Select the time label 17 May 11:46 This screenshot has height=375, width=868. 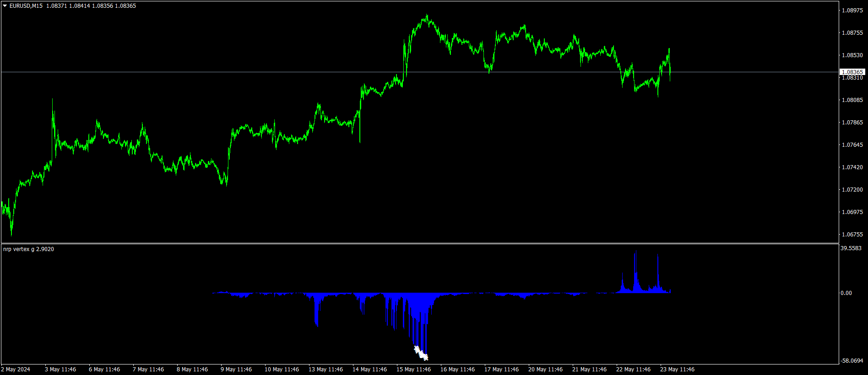(x=501, y=370)
